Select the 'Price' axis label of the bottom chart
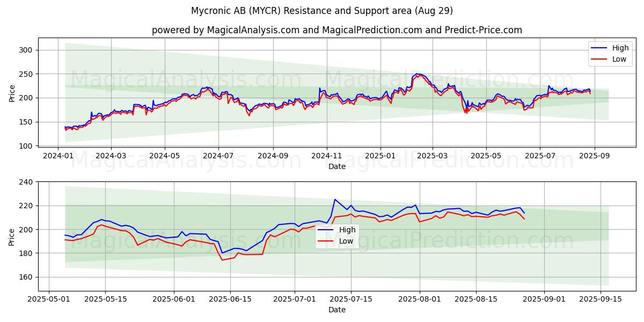Screen dimensions: 644x322 point(12,236)
